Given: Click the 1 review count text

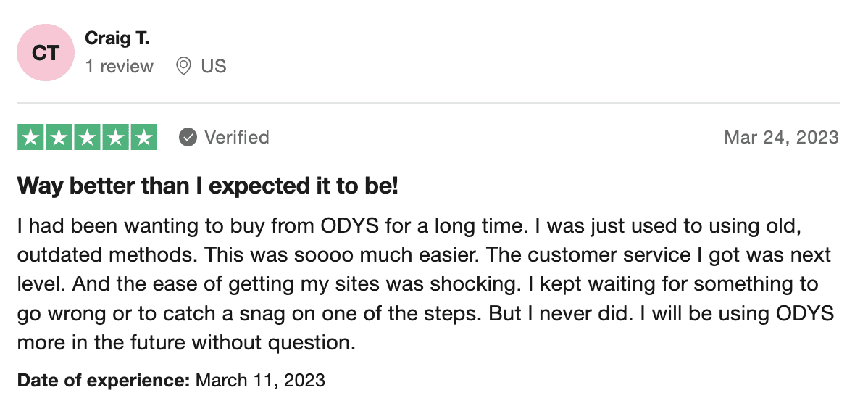Looking at the screenshot, I should [119, 67].
